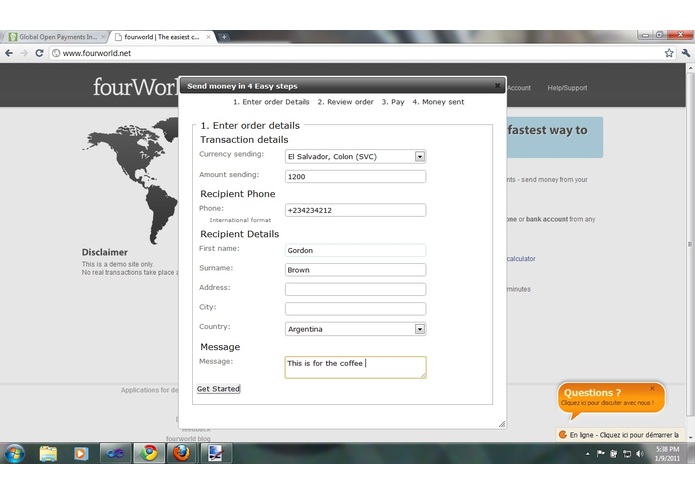
Task: Click the empty City field
Action: [x=355, y=309]
